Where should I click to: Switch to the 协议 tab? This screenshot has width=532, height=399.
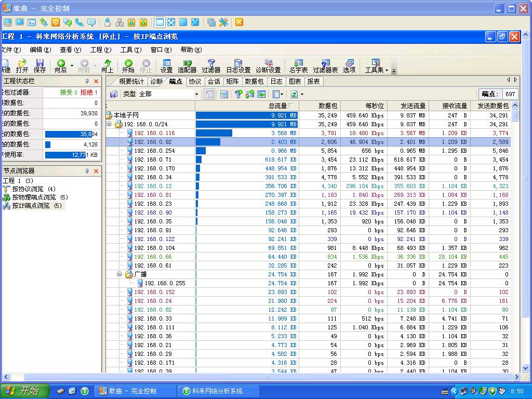tap(195, 82)
